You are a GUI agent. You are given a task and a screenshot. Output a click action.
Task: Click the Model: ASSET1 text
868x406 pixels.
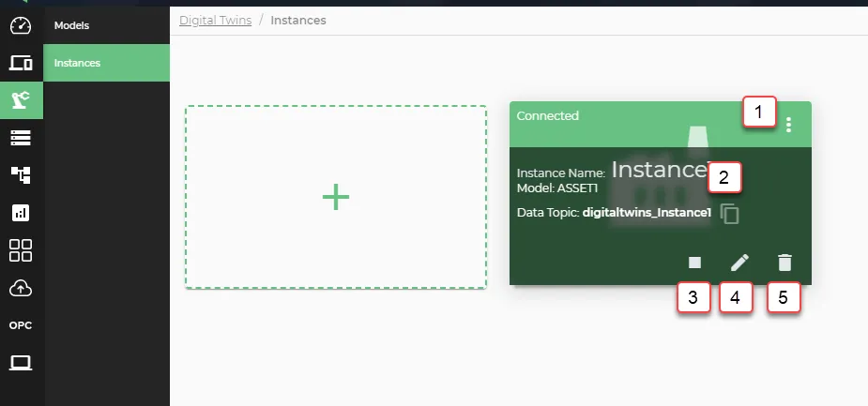point(557,188)
